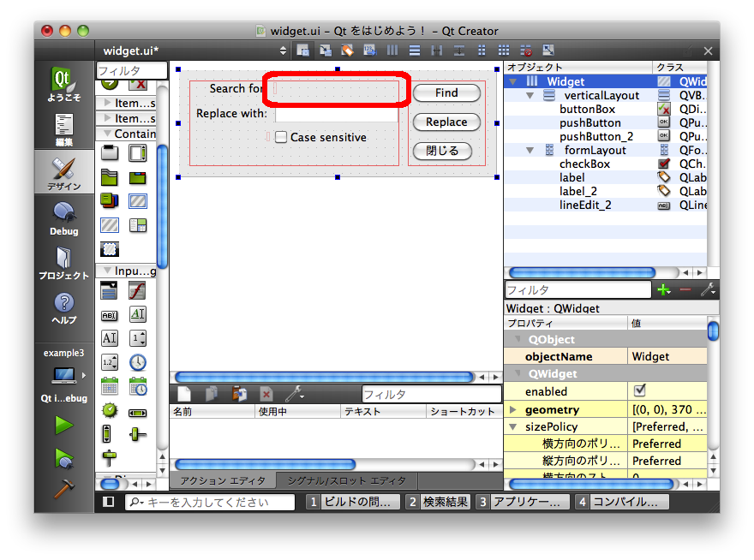Switch to the Debug mode
The image size is (754, 560).
(x=63, y=218)
